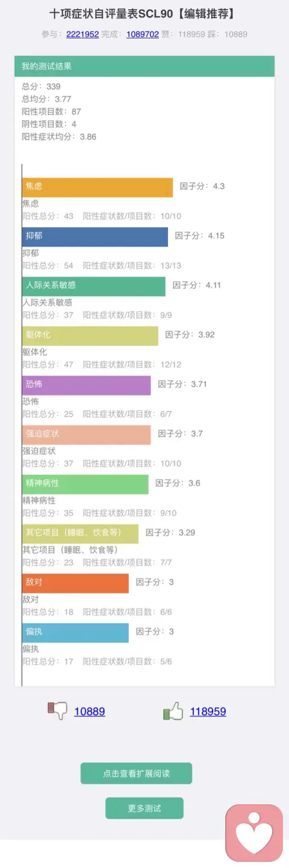Click the 118959 like count link
The height and width of the screenshot is (868, 289).
[x=208, y=712]
